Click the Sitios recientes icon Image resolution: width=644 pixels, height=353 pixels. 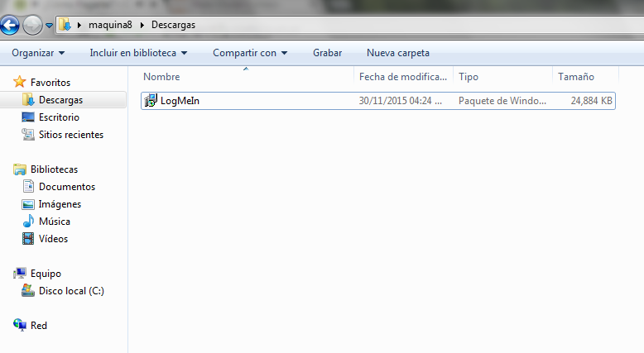[x=28, y=135]
